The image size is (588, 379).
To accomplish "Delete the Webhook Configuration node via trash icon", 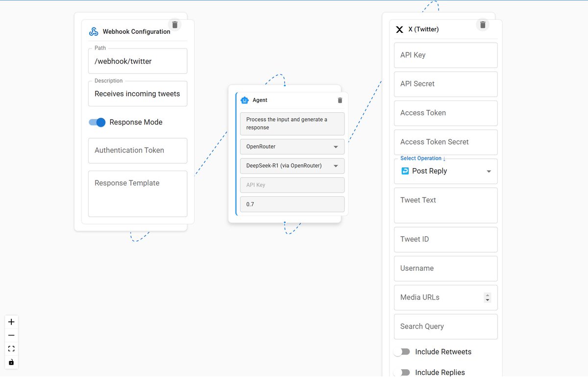I will pos(175,25).
